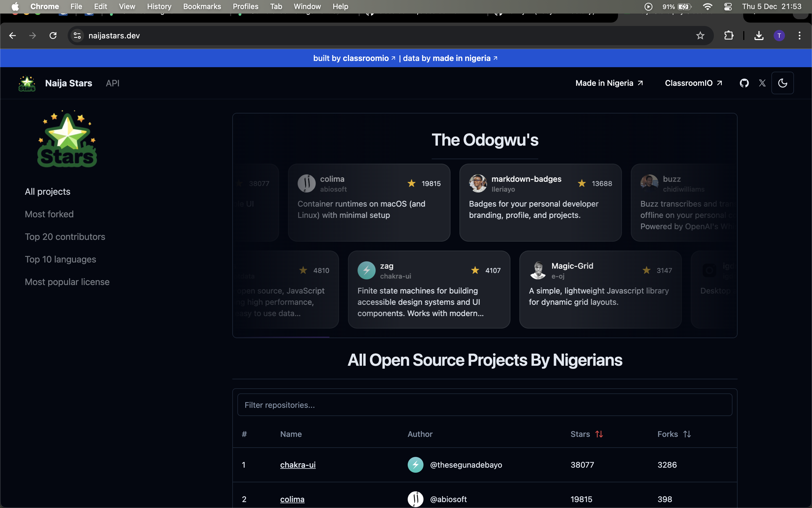
Task: Click the 3286 forks value
Action: (x=667, y=465)
